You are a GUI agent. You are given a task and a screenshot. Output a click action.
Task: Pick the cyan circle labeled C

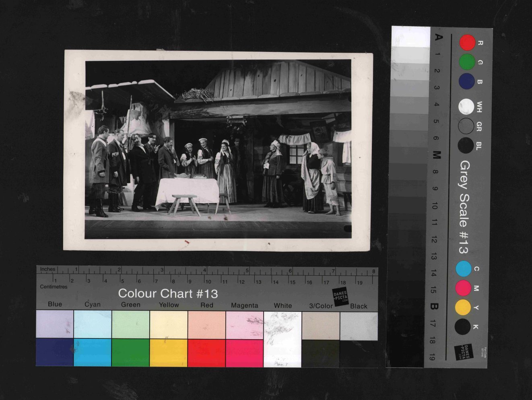pos(464,269)
